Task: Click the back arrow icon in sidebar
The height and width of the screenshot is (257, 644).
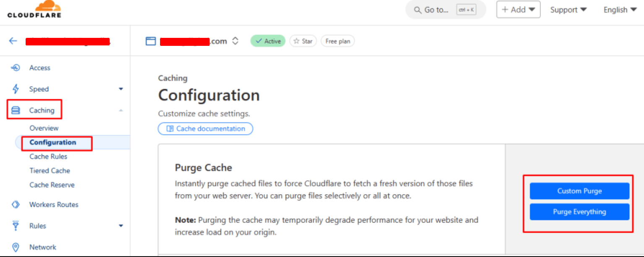Action: (x=13, y=41)
